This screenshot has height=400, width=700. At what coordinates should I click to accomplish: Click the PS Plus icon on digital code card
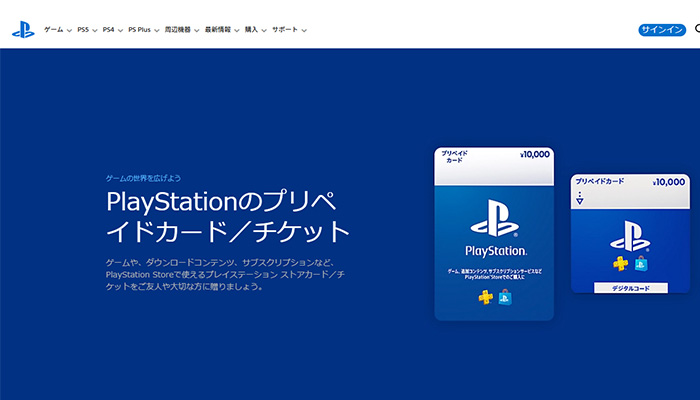tap(620, 263)
